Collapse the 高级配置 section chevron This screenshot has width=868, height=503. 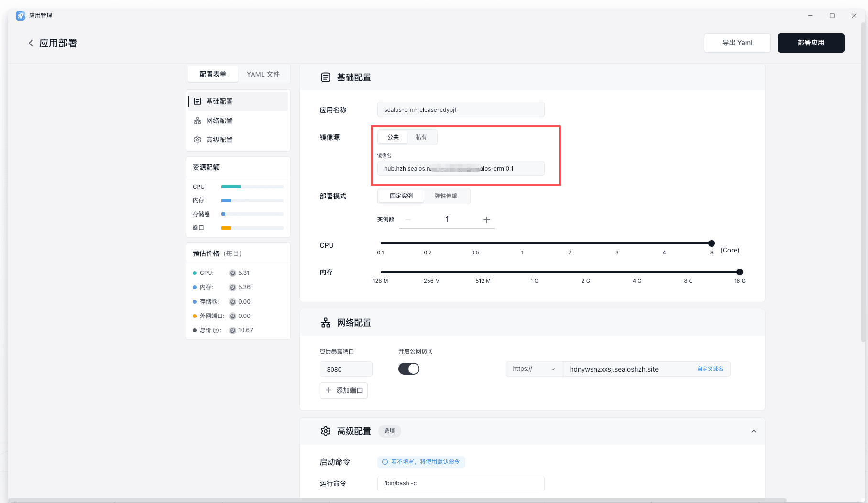click(x=754, y=431)
